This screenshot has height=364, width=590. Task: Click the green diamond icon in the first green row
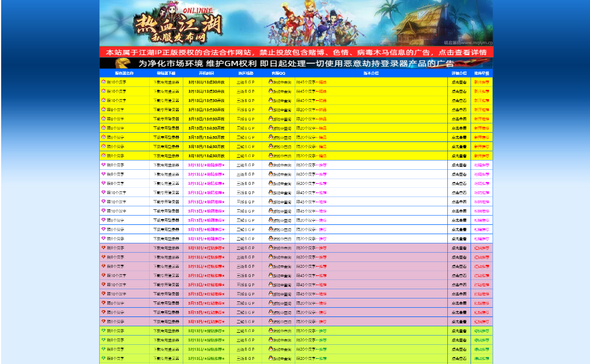click(103, 330)
